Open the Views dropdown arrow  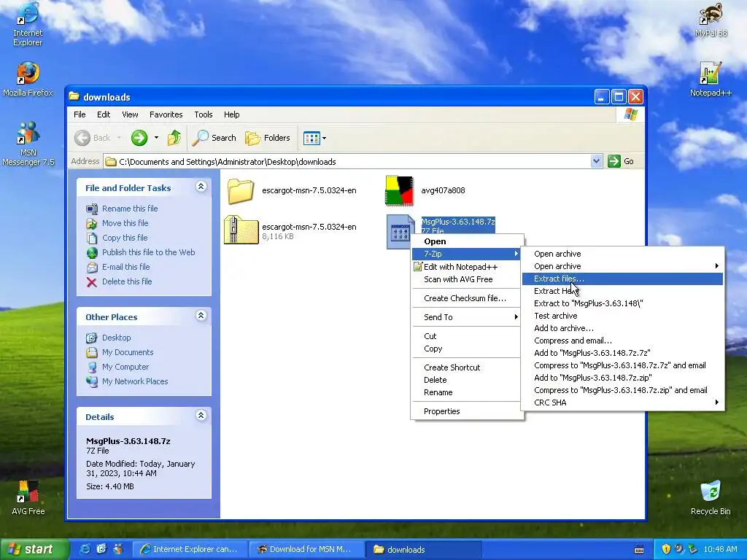(325, 138)
